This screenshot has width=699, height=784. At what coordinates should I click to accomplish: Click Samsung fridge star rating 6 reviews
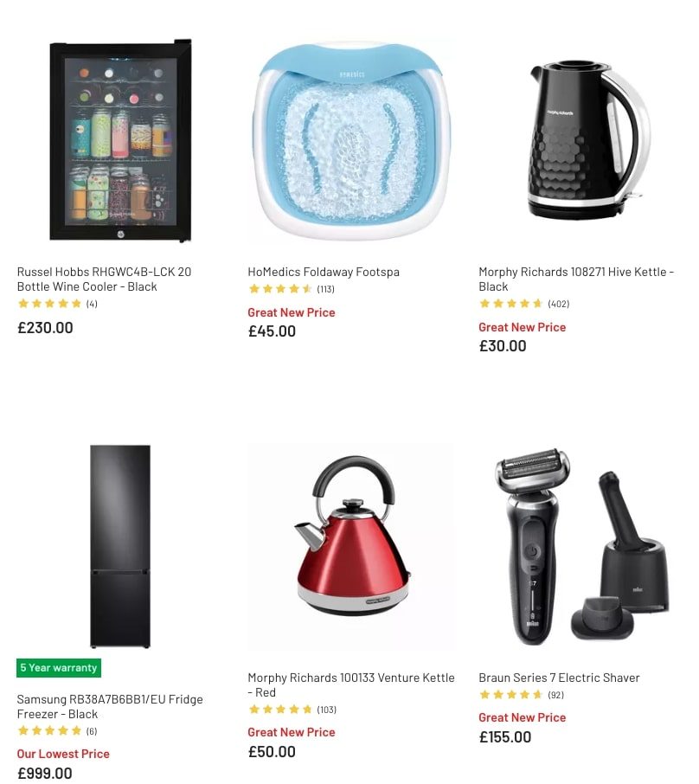coord(57,731)
